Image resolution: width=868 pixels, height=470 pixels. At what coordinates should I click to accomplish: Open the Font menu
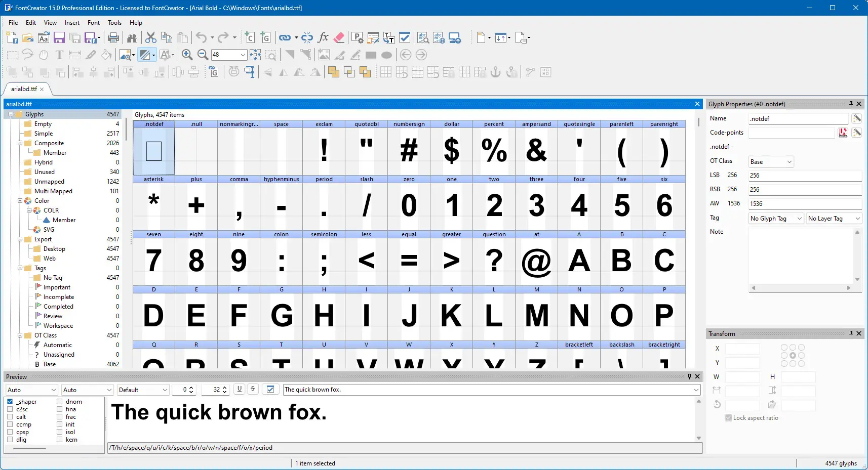[x=94, y=23]
